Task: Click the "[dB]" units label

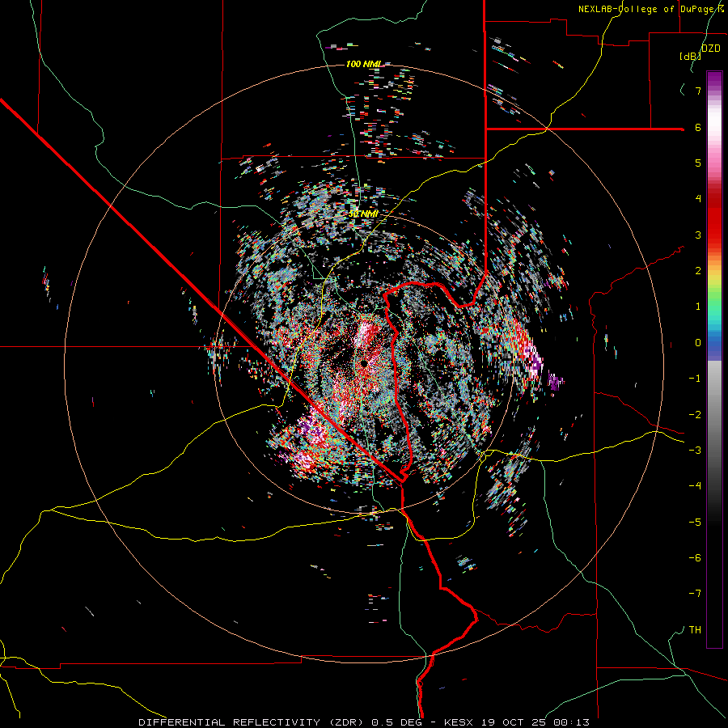Action: pos(690,56)
